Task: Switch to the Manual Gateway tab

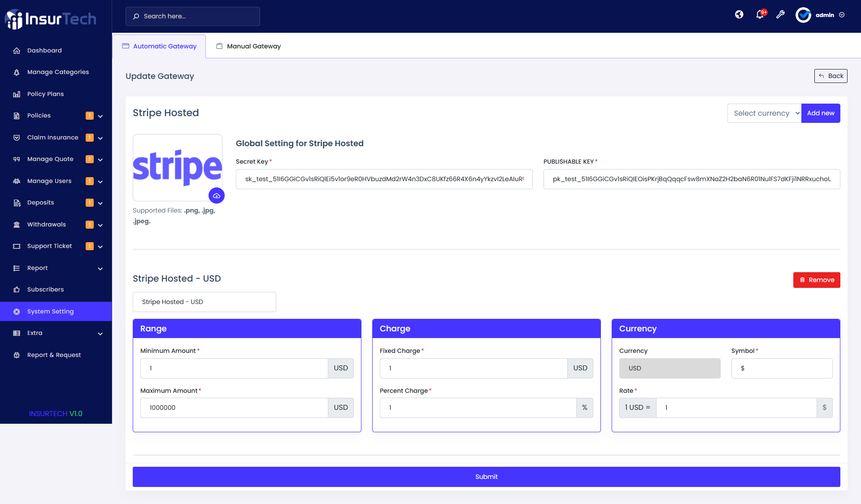Action: tap(248, 46)
